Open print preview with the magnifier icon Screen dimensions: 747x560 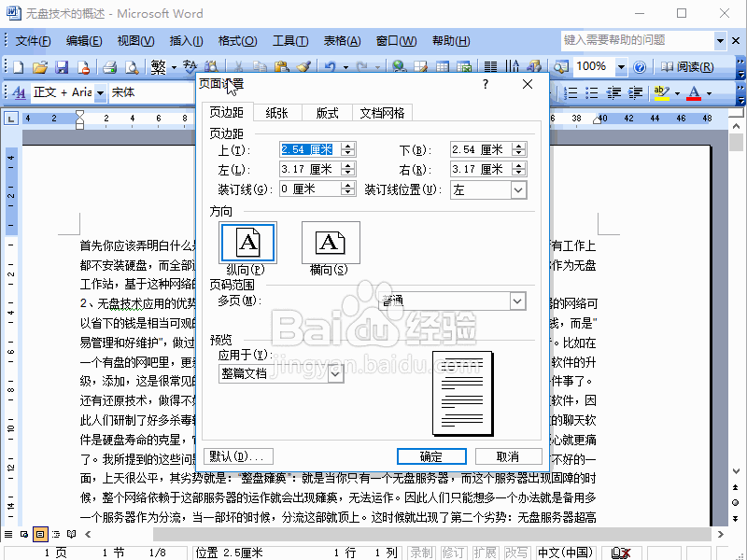(x=132, y=67)
